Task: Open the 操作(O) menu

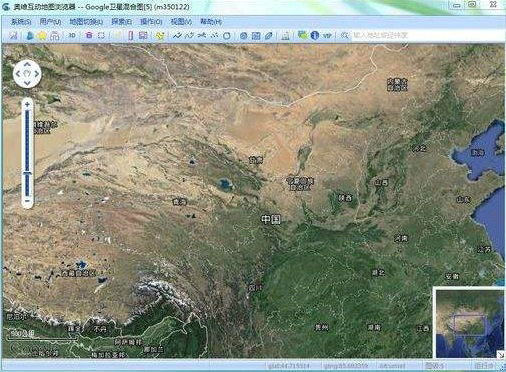Action: (x=151, y=22)
